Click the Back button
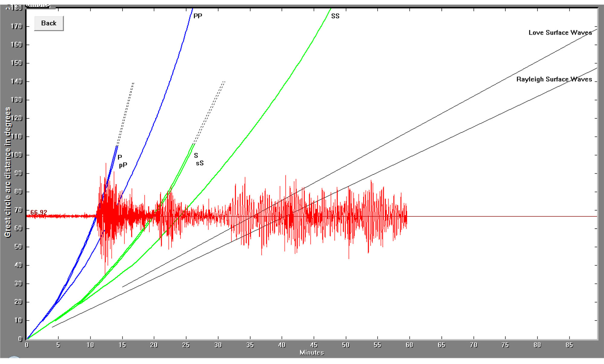This screenshot has height=364, width=604. [48, 23]
